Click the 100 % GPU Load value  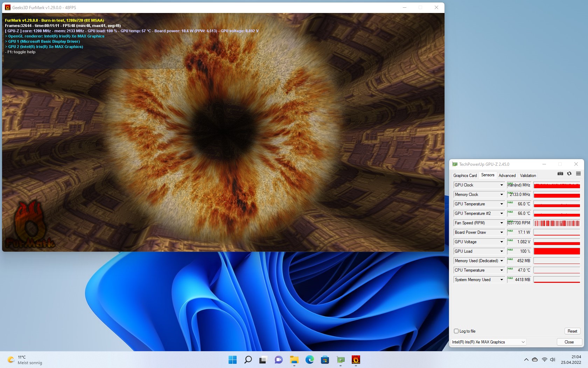[x=519, y=251]
